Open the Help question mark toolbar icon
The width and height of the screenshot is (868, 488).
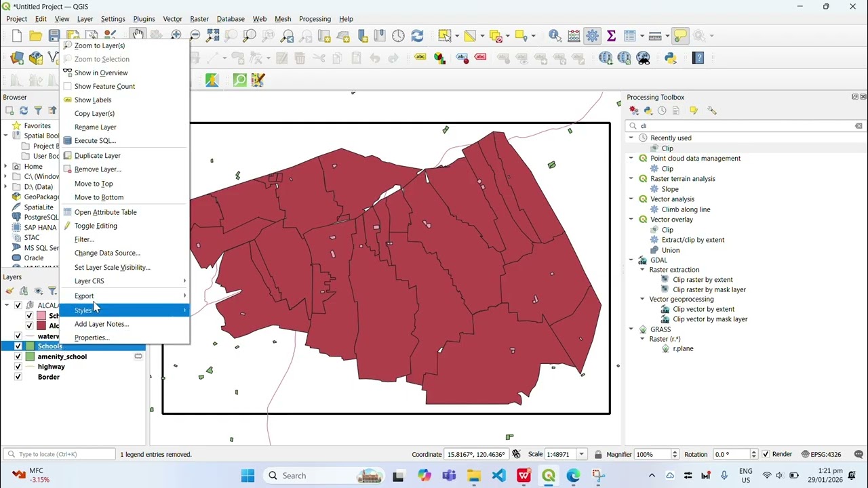point(698,58)
